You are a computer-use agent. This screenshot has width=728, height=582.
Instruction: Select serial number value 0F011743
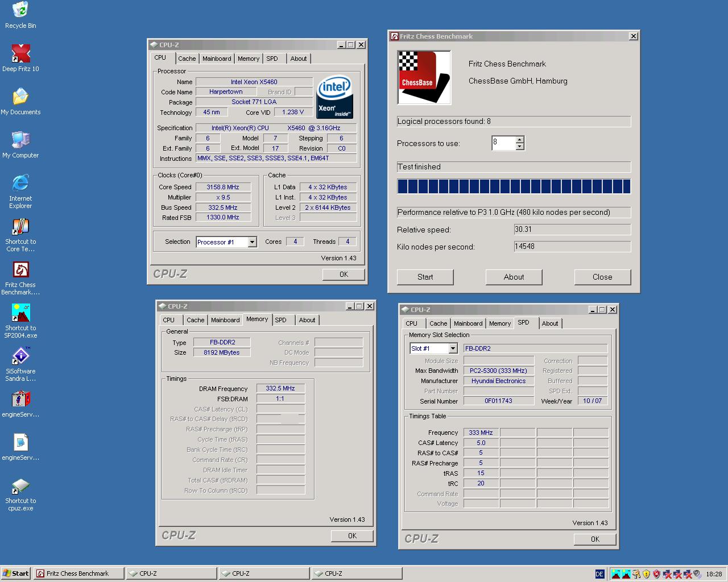[x=499, y=401]
